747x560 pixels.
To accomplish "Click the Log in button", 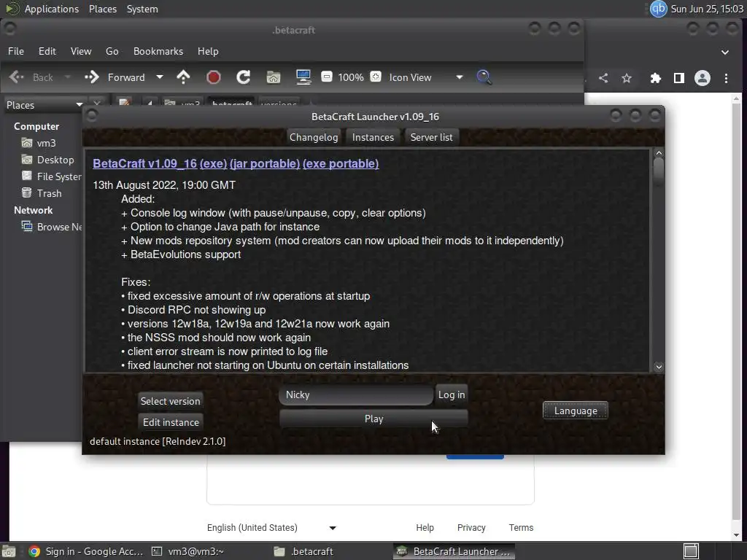I will (452, 395).
